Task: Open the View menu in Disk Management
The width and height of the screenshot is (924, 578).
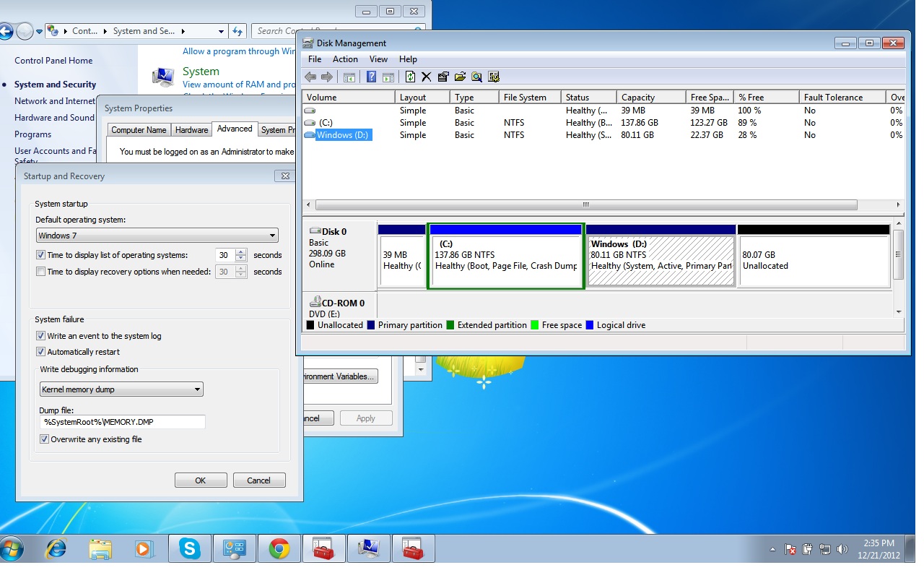Action: (x=378, y=59)
